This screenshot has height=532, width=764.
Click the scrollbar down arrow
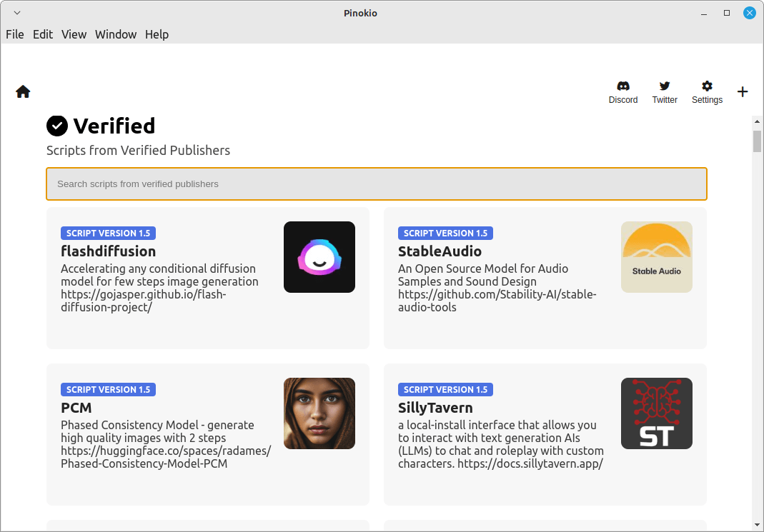757,525
